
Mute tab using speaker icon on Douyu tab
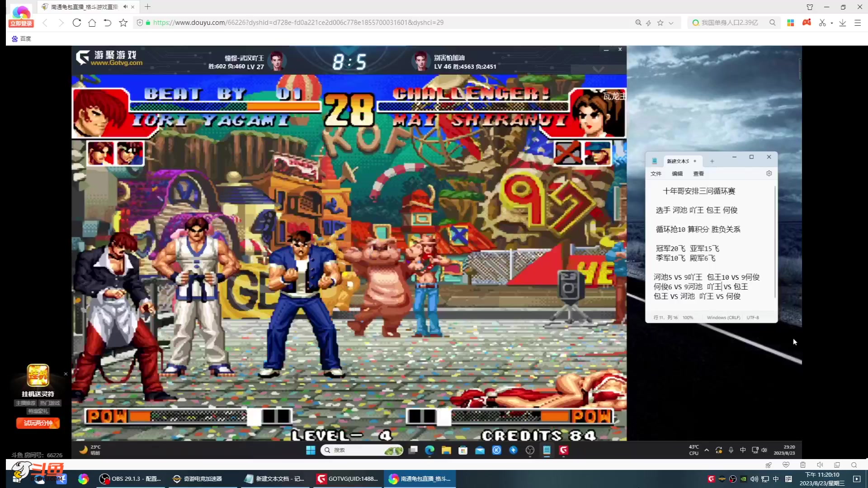[125, 7]
